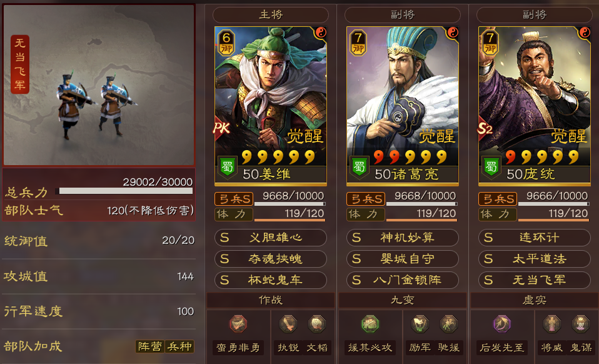Open the 九变 tactics section header

coord(402,300)
